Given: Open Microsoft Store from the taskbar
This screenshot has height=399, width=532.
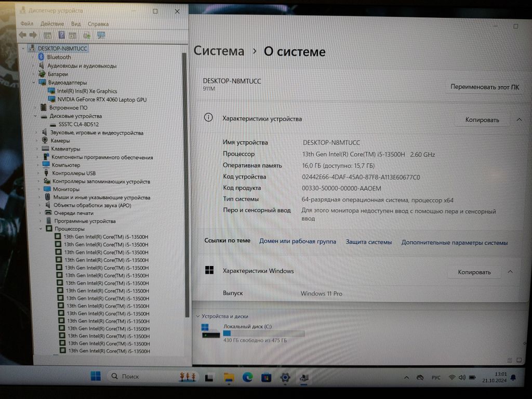Looking at the screenshot, I should [266, 377].
